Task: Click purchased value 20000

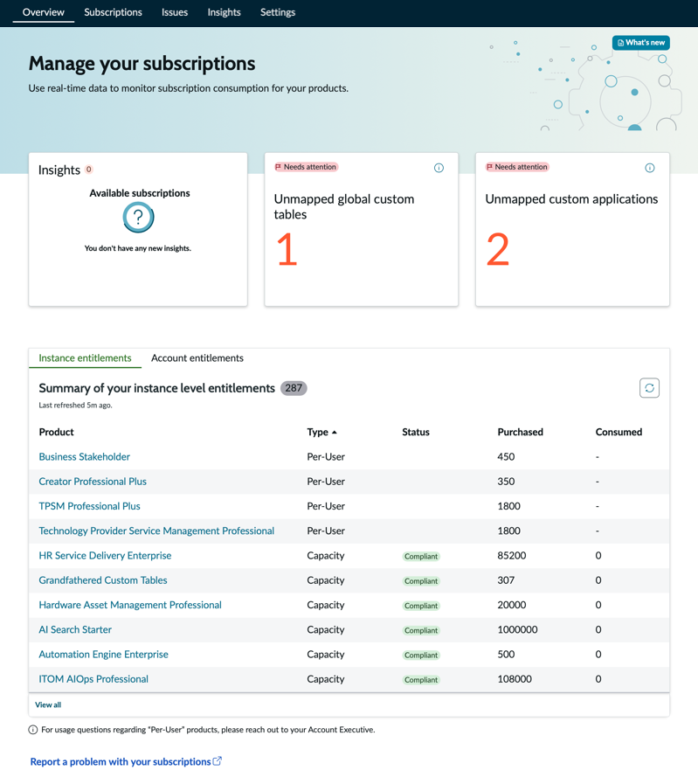Action: pyautogui.click(x=512, y=605)
